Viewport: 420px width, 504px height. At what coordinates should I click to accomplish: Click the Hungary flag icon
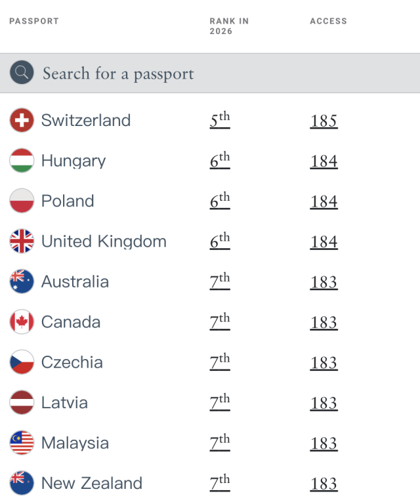tap(22, 160)
